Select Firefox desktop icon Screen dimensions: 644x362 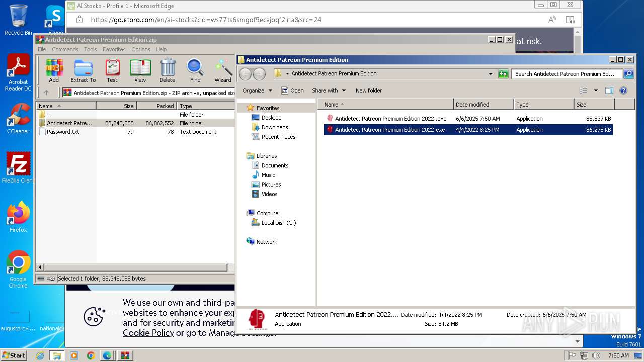pyautogui.click(x=18, y=217)
